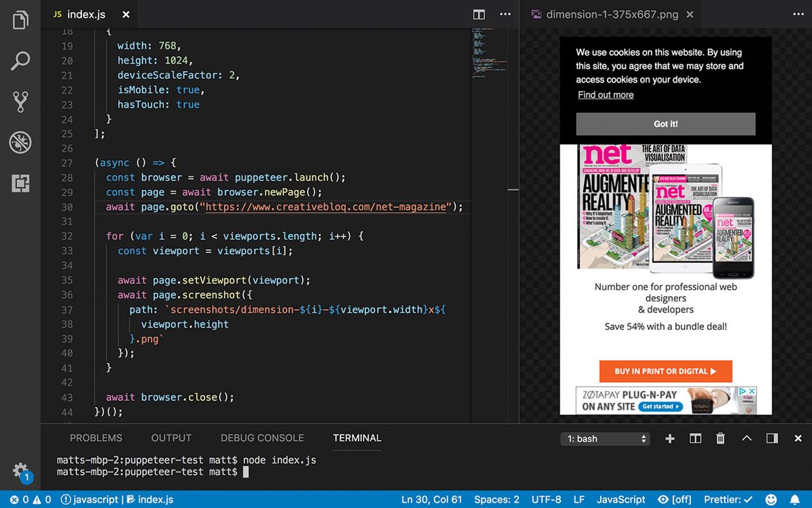Toggle panel position to the side

[x=772, y=438]
